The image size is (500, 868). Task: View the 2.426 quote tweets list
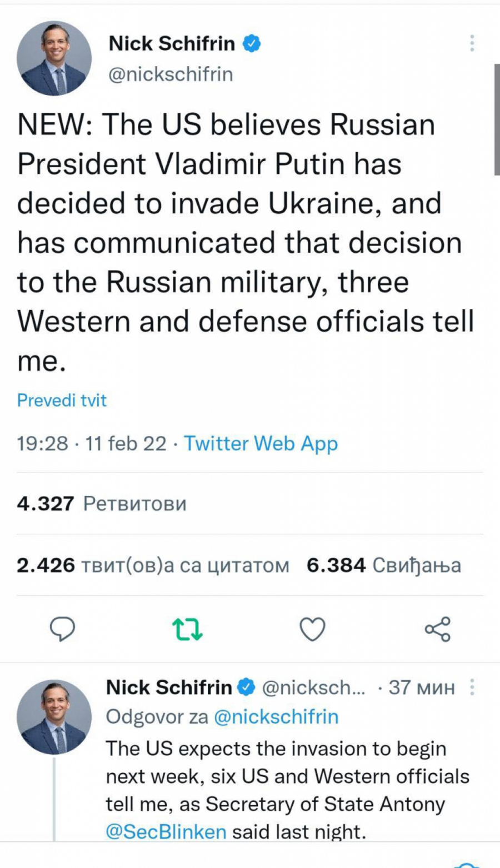[x=153, y=565]
